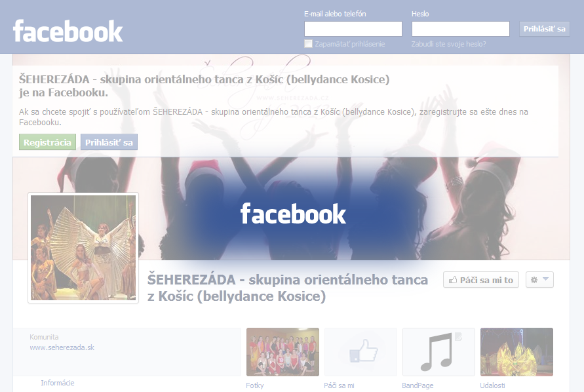The width and height of the screenshot is (584, 392).
Task: Open the page profile picture
Action: tap(83, 248)
